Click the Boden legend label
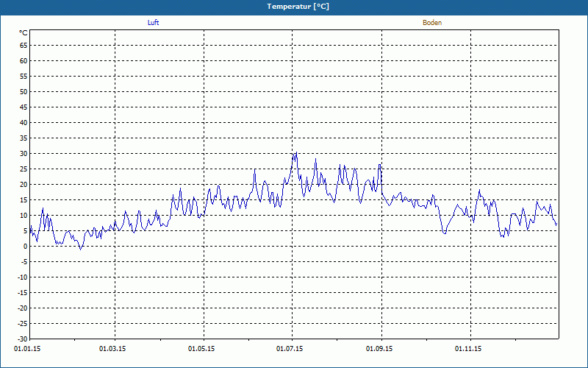This screenshot has height=368, width=588. [432, 23]
